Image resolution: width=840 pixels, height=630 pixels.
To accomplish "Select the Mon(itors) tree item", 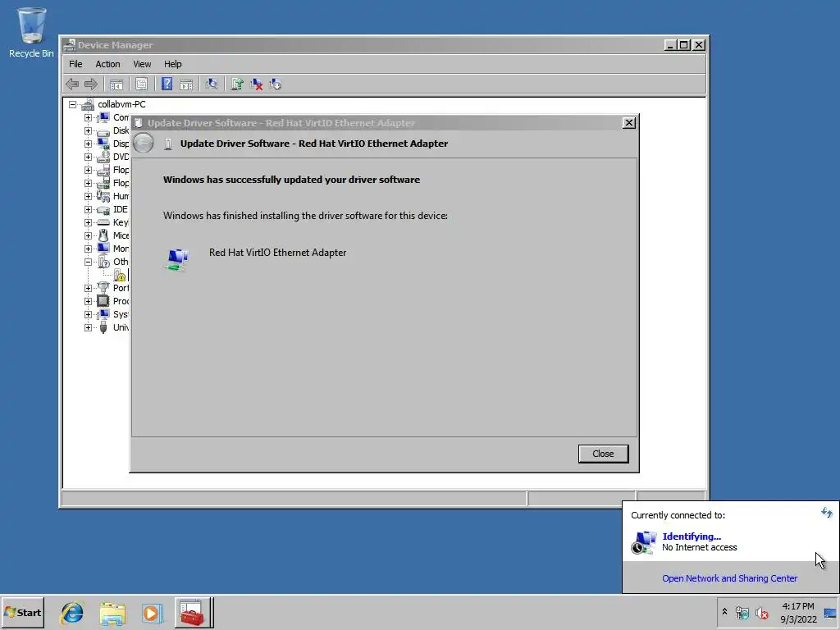I will [121, 249].
